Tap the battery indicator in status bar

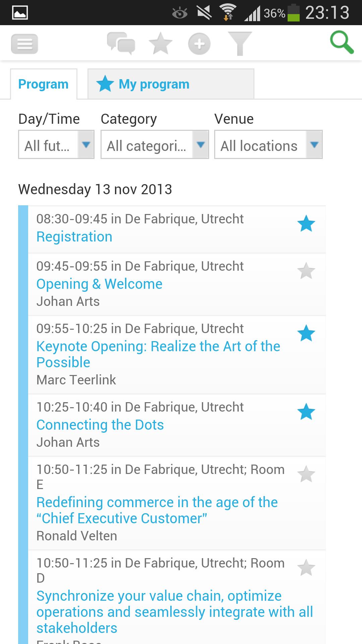point(294,13)
